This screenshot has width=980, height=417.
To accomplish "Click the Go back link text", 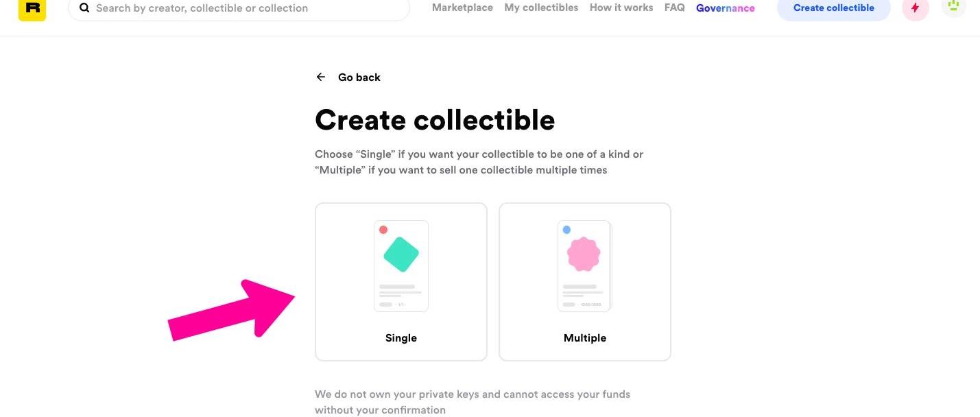I will (x=359, y=78).
